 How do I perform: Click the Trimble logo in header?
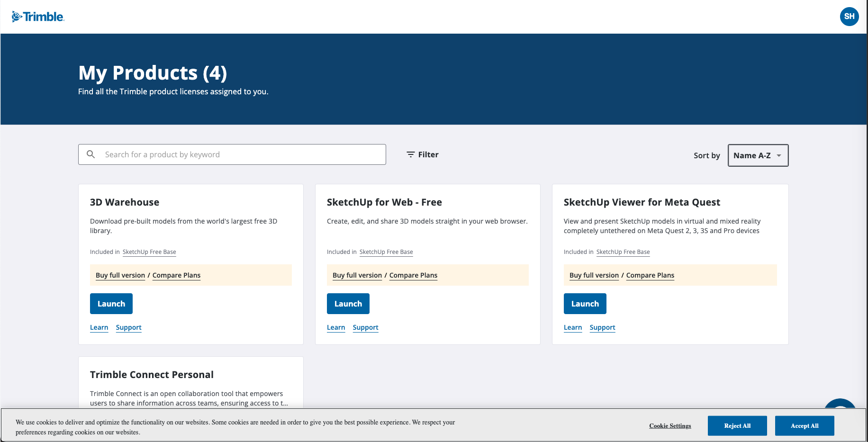[38, 17]
